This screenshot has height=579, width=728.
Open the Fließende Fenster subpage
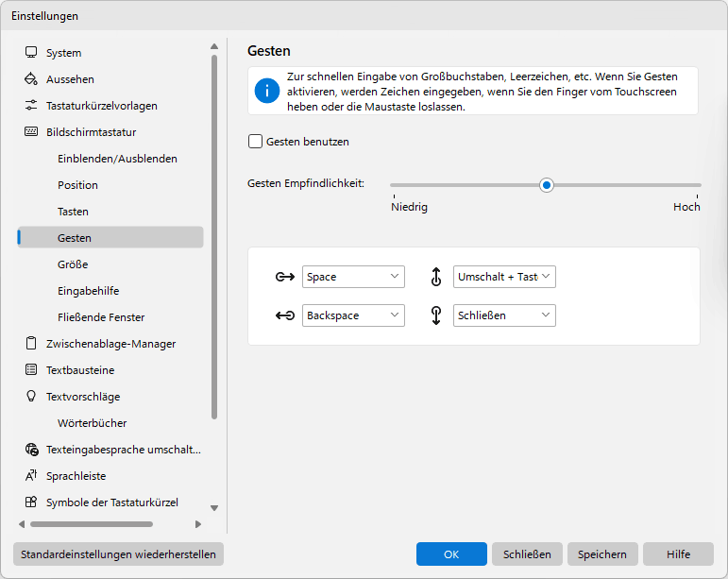[110, 317]
